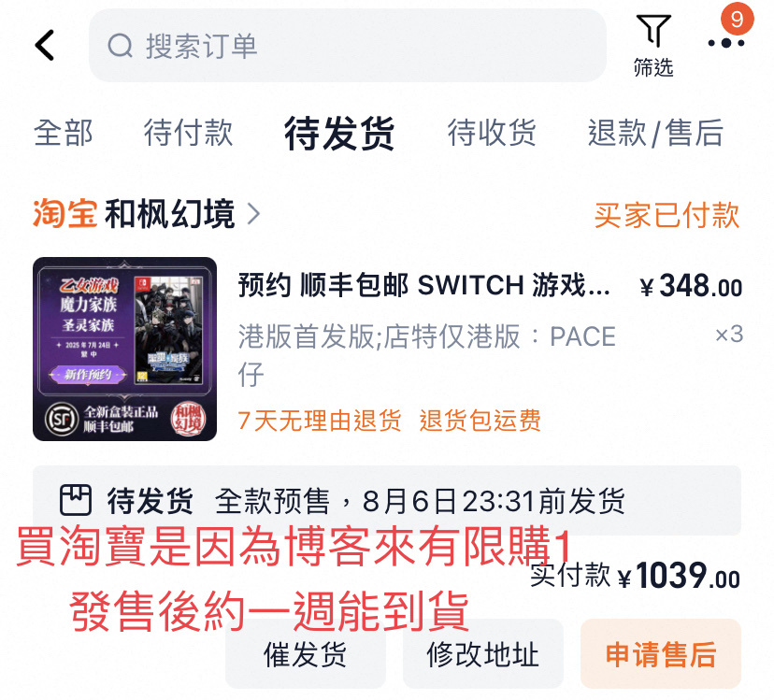Open the game product thumbnail image

(125, 349)
